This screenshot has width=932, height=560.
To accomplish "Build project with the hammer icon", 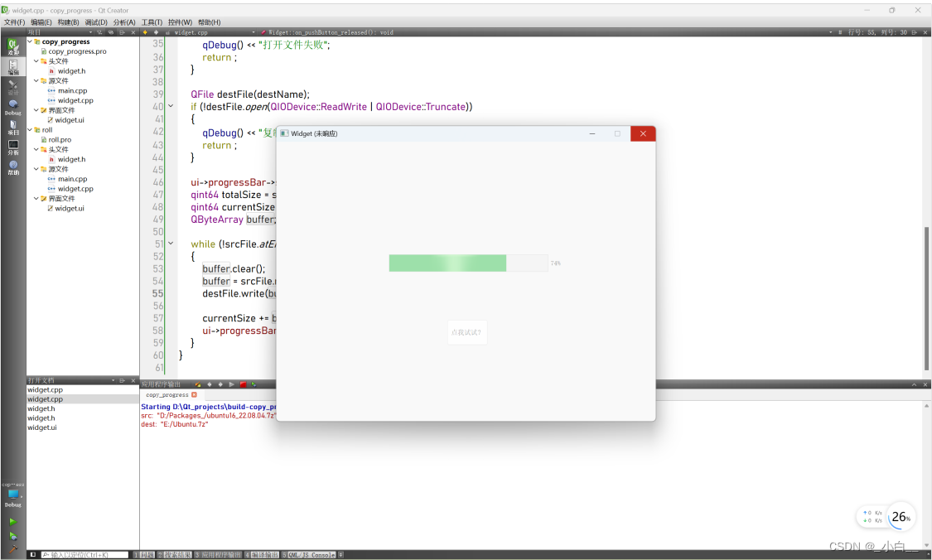I will coord(12,549).
